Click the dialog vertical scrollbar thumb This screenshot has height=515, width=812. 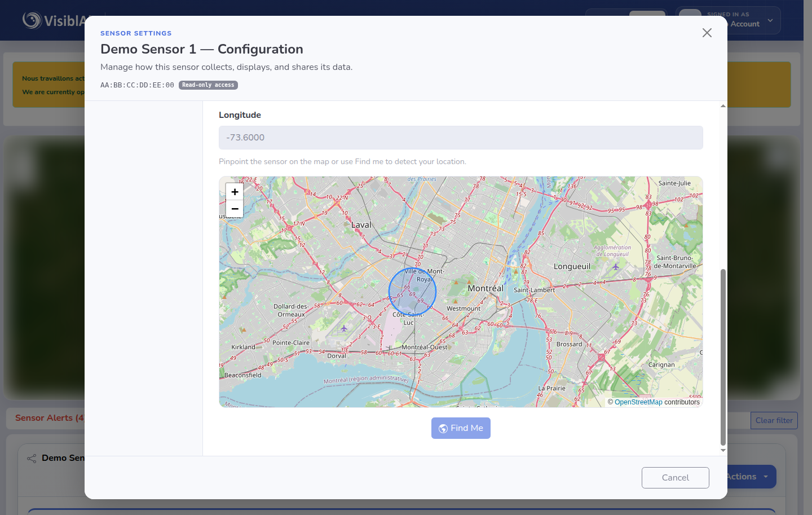(723, 357)
